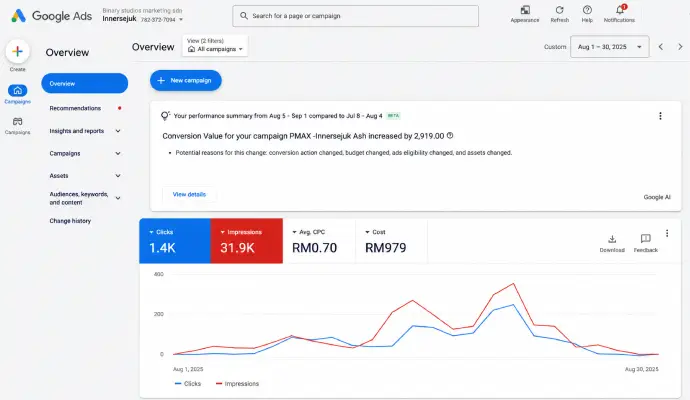690x400 pixels.
Task: Open Recommendations page
Action: (x=75, y=108)
